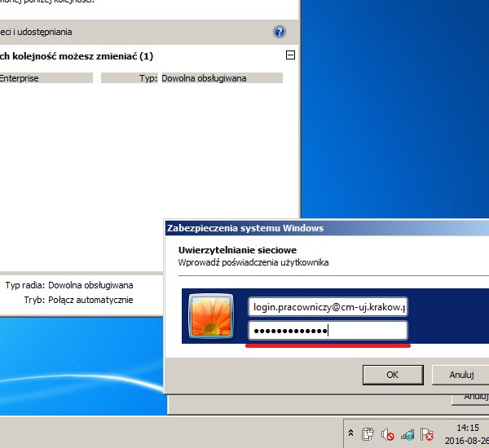Click the blue help question mark icon
This screenshot has width=489, height=448.
click(x=280, y=33)
